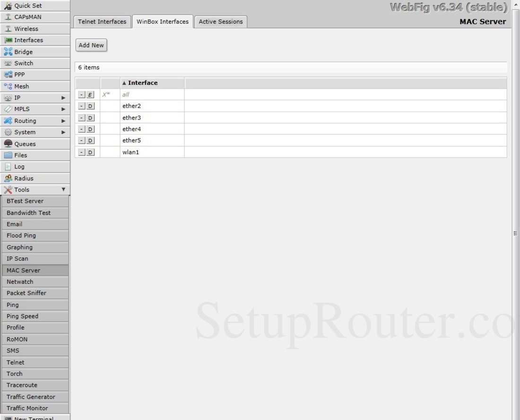Click the Tools wrench icon
The width and height of the screenshot is (520, 420).
8,190
